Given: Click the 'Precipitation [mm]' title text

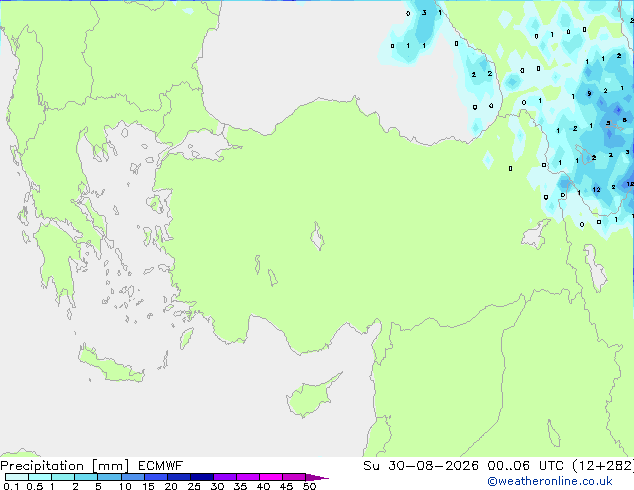Looking at the screenshot, I should click(x=65, y=466).
